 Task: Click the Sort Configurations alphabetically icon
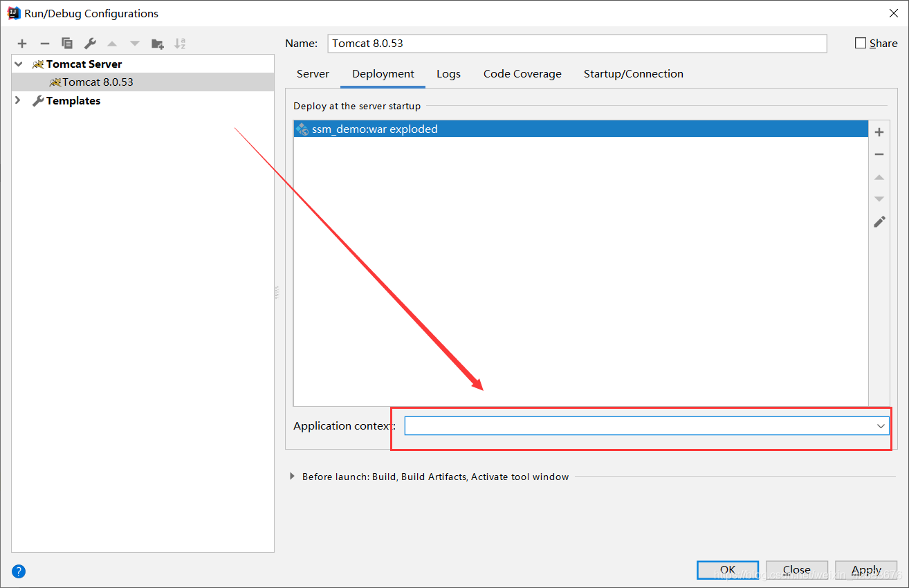point(180,44)
